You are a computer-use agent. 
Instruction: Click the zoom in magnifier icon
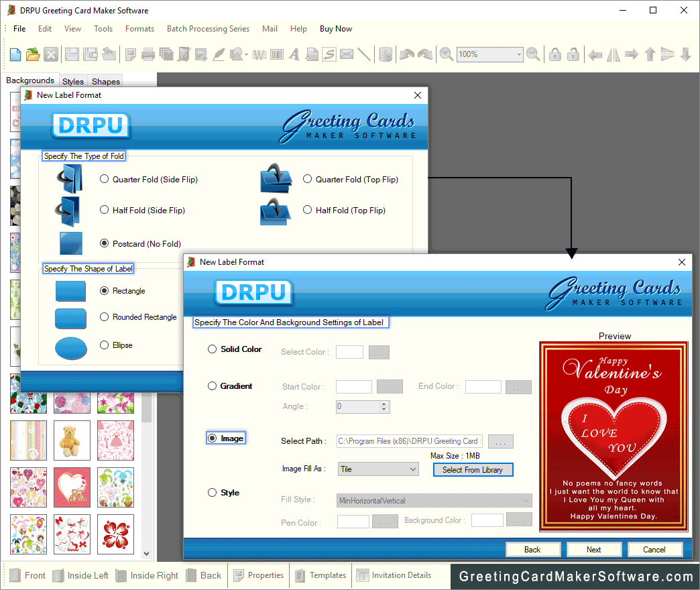coord(446,54)
